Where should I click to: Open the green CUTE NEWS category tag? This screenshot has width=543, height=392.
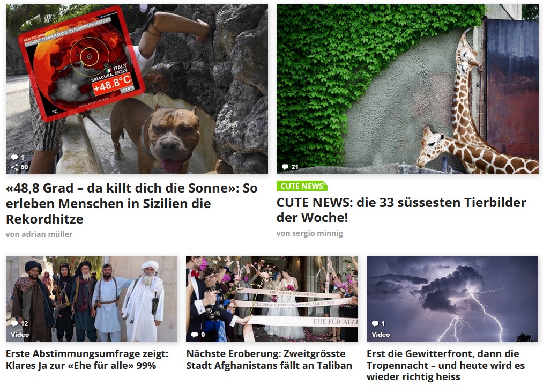tap(302, 186)
